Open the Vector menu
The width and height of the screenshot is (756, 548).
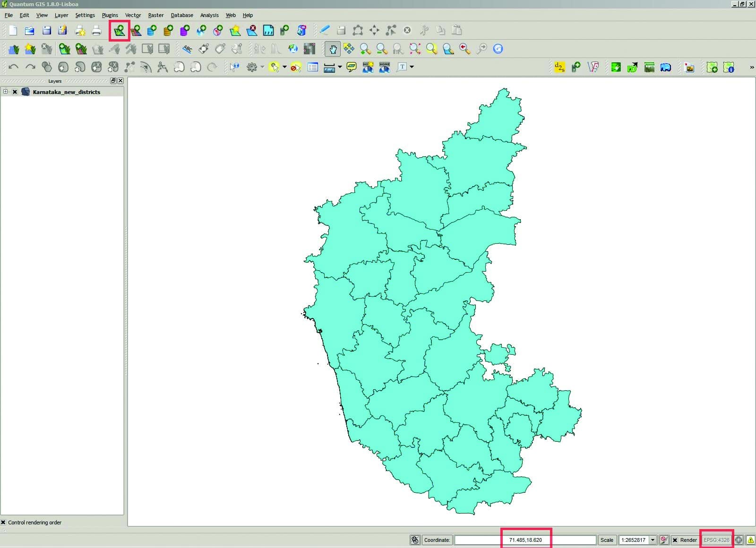[x=133, y=15]
